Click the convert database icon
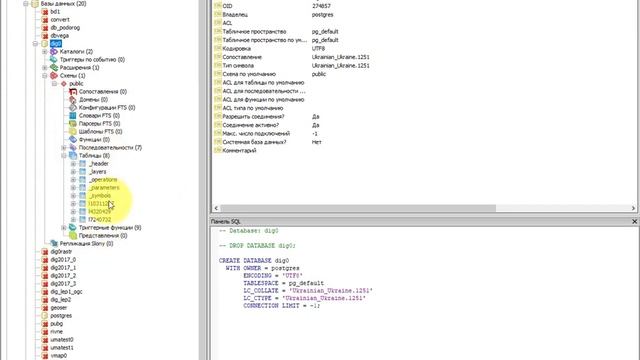The width and height of the screenshot is (640, 360). tap(45, 20)
